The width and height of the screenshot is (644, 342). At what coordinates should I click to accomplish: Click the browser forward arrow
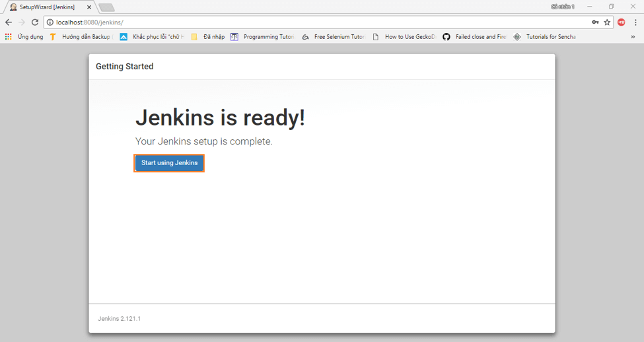(x=22, y=22)
